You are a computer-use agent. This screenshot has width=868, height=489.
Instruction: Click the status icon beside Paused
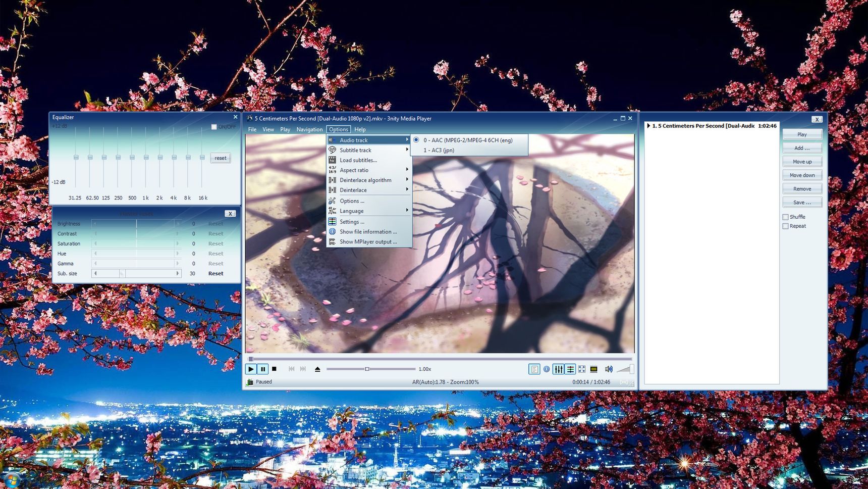point(249,382)
